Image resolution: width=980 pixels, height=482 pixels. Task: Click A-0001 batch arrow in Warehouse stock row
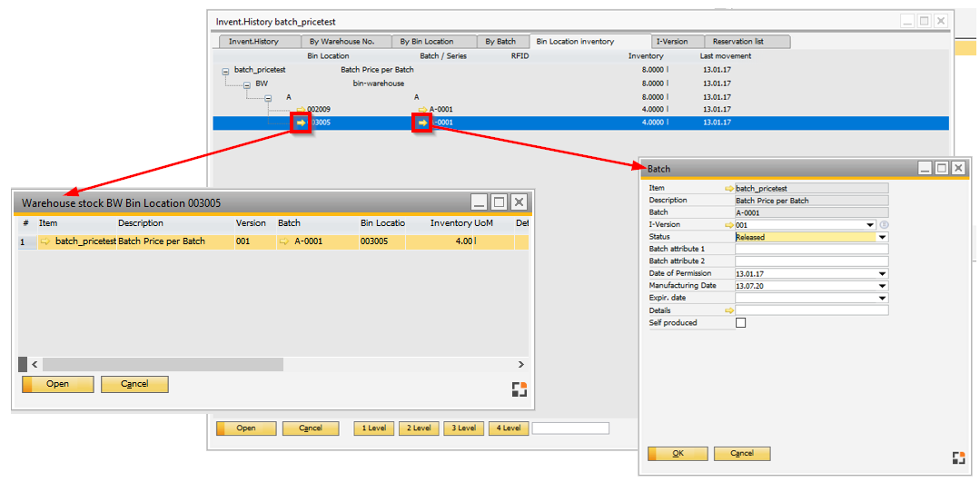coord(284,242)
